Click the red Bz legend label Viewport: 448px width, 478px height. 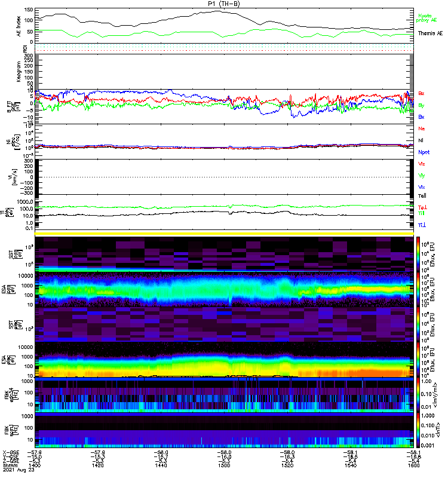point(421,93)
